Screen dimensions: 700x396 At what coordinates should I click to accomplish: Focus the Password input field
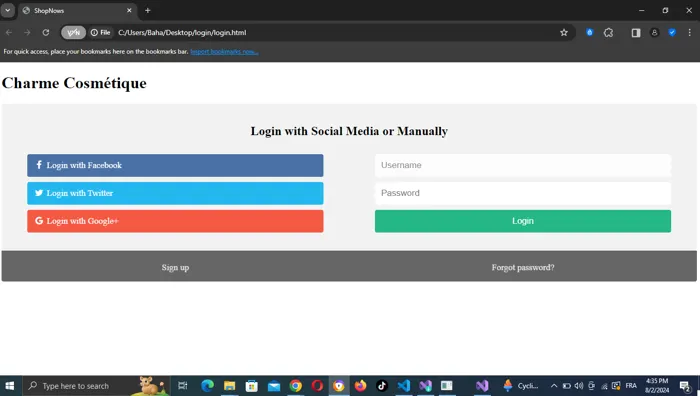click(523, 193)
